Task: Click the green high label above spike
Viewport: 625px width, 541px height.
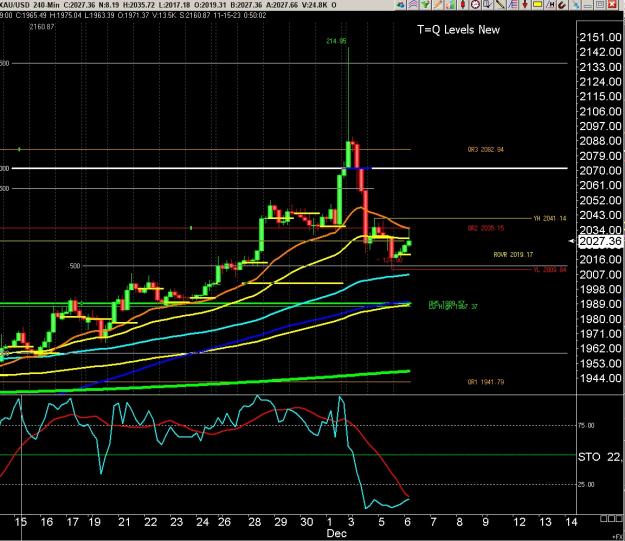Action: coord(336,41)
